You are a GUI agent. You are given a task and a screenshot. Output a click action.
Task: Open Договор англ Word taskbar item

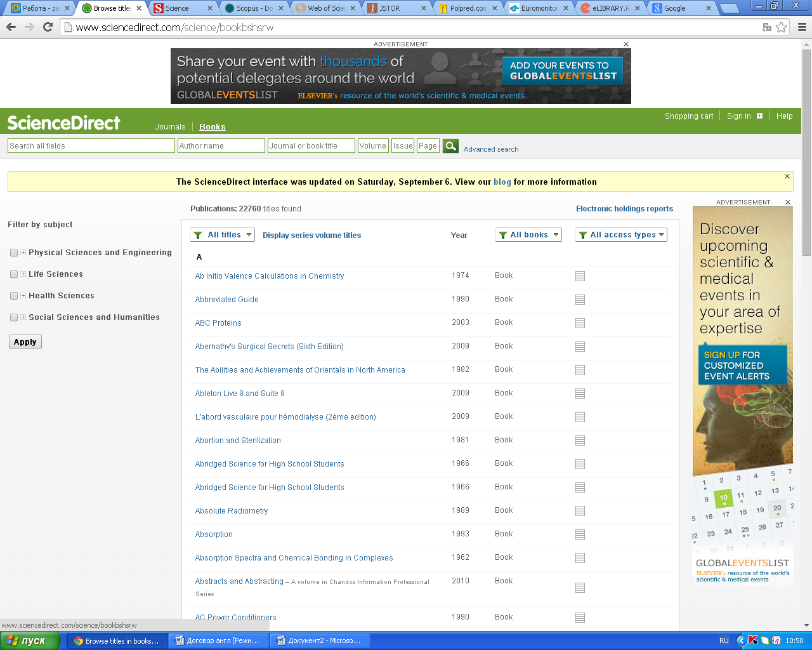point(219,640)
